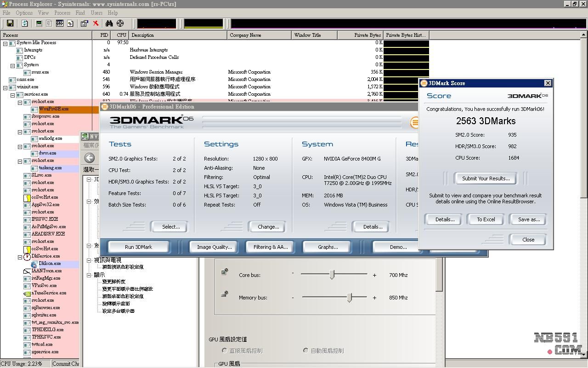This screenshot has width=588, height=368.
Task: Open the Find menu
Action: (80, 13)
